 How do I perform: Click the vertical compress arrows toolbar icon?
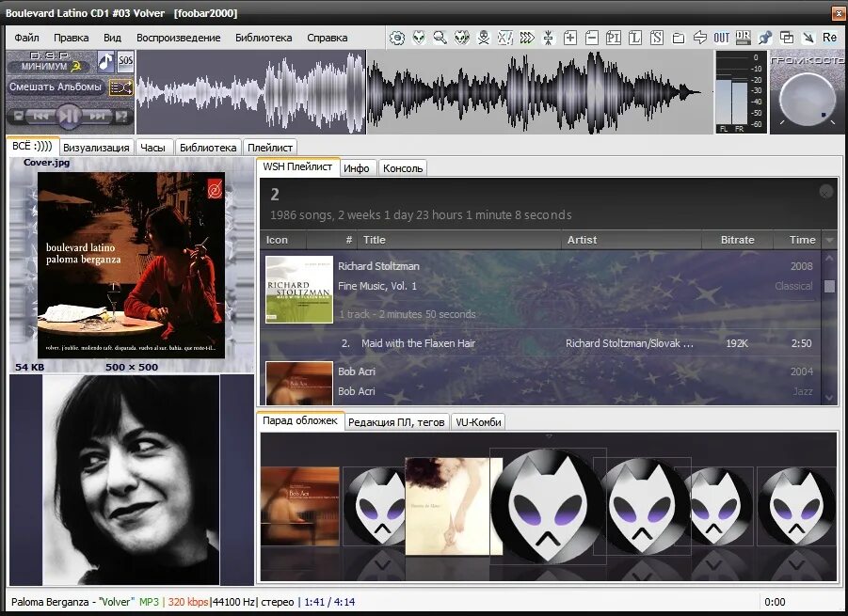pyautogui.click(x=549, y=38)
